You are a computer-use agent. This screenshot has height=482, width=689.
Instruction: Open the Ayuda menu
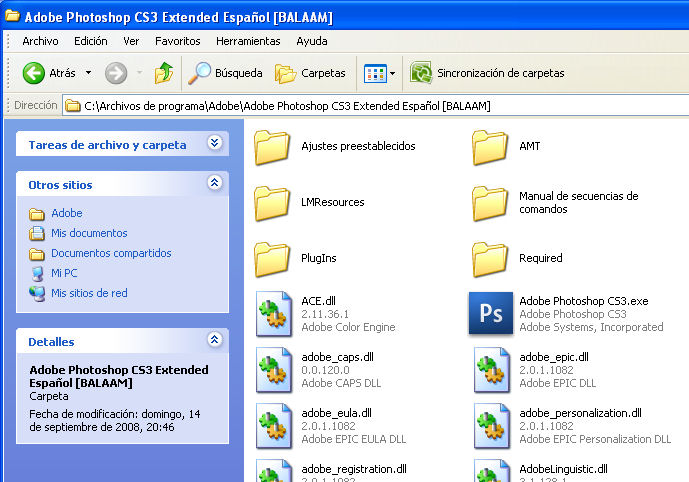(x=312, y=41)
